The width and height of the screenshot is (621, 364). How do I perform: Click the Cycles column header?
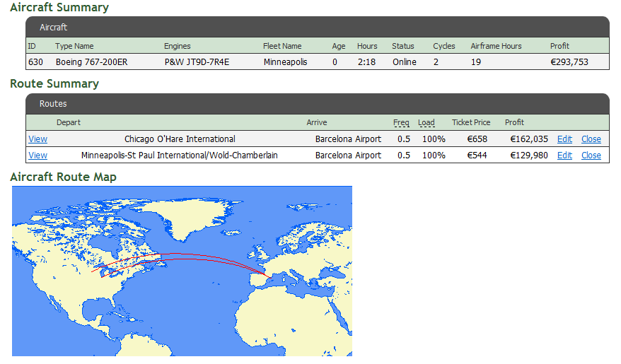pyautogui.click(x=444, y=46)
